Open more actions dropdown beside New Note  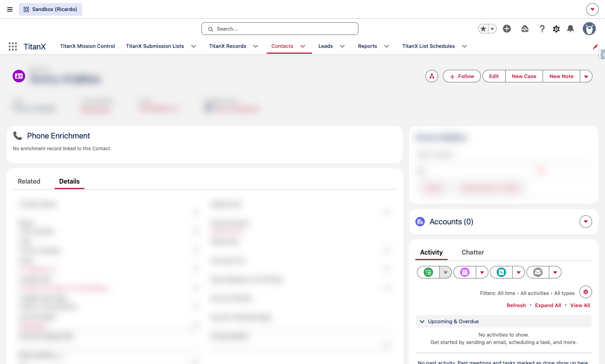point(586,76)
